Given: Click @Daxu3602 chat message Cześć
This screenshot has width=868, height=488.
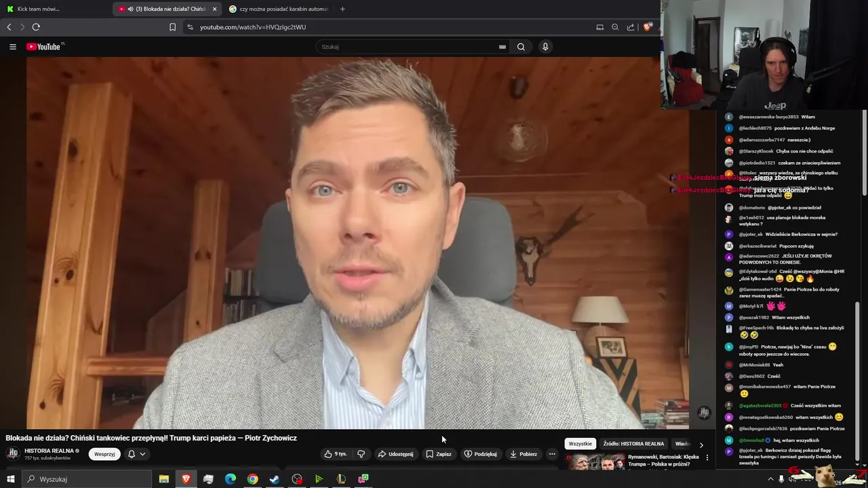Looking at the screenshot, I should point(759,376).
